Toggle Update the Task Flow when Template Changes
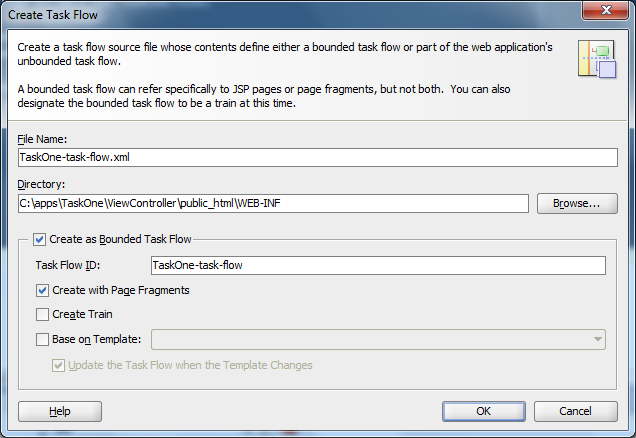 (x=60, y=365)
